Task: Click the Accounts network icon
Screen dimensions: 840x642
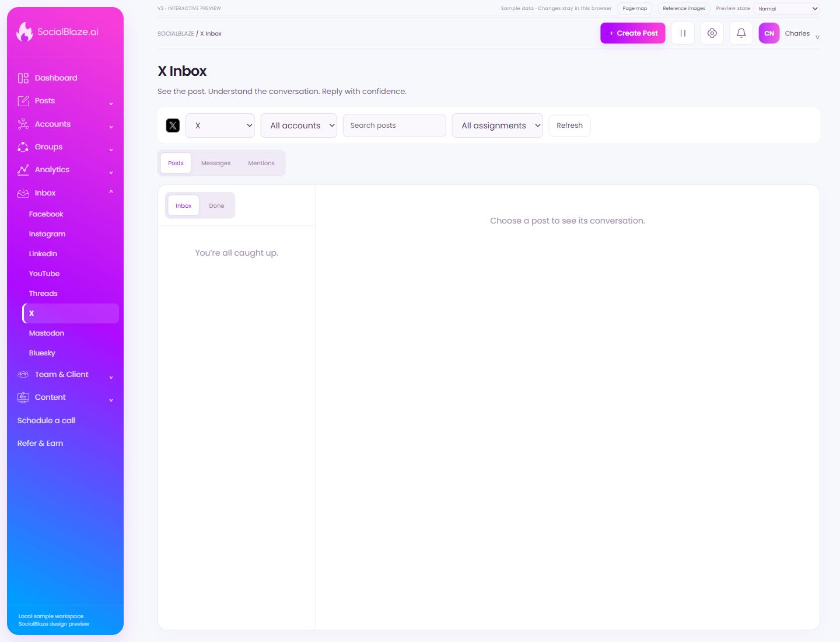Action: coord(23,124)
